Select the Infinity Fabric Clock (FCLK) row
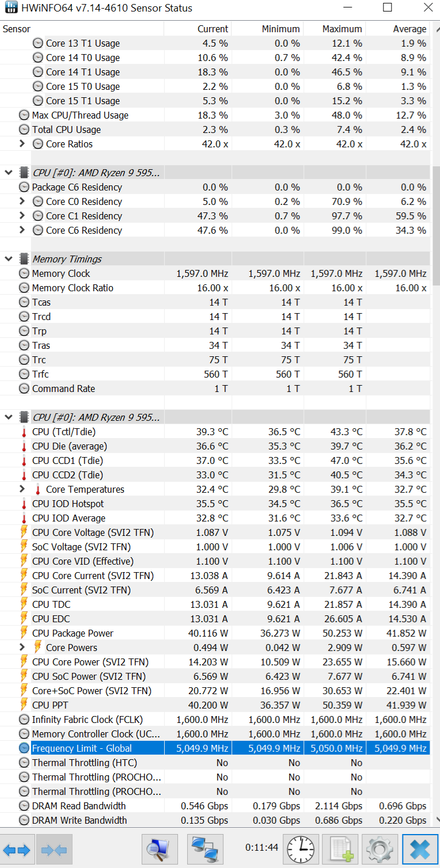440x868 pixels. [x=215, y=719]
